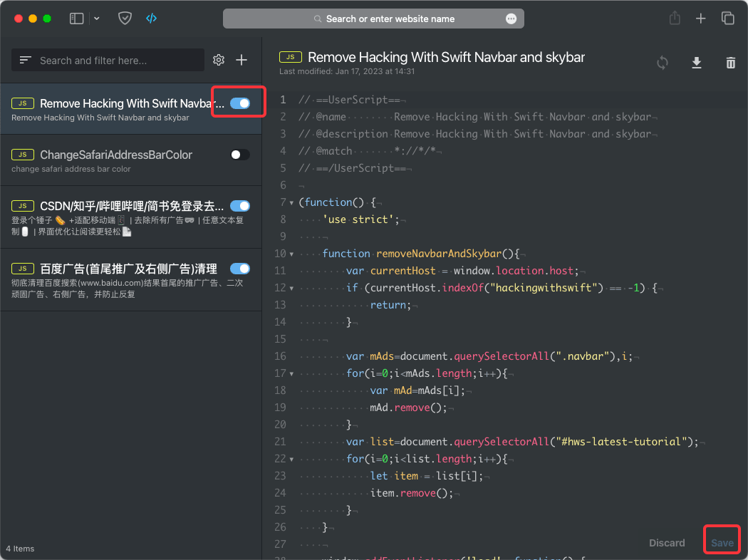Collapse fold arrow at line 10

pos(291,254)
